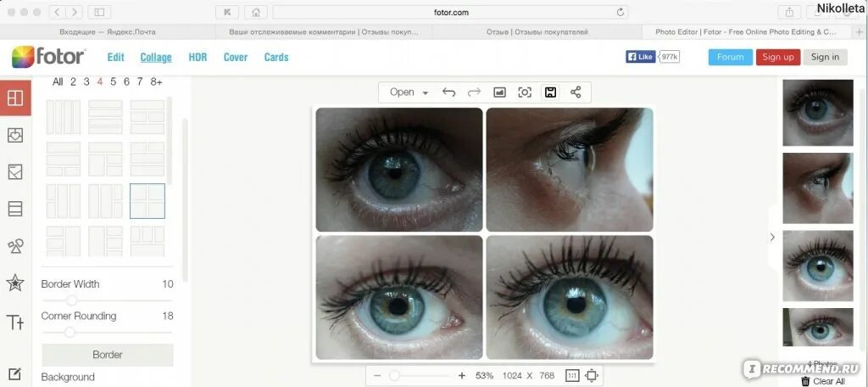Filter templates for 8+ photos
This screenshot has width=868, height=387.
pos(156,82)
